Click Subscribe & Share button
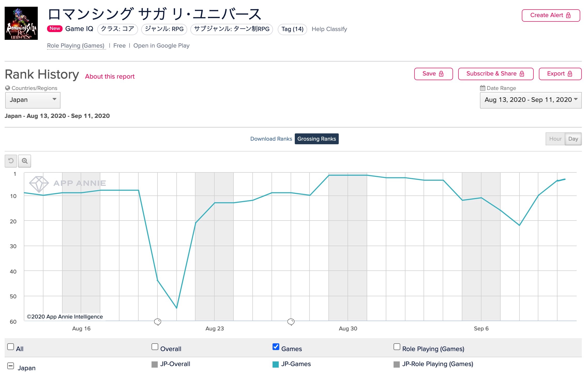The width and height of the screenshot is (588, 379). [496, 74]
